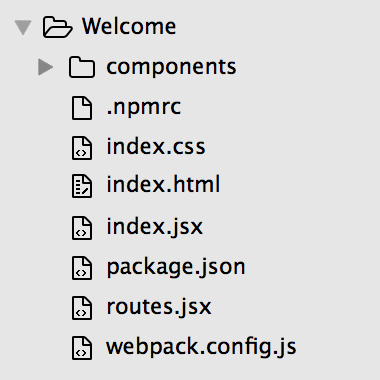Click the package.json code file icon

pos(82,268)
